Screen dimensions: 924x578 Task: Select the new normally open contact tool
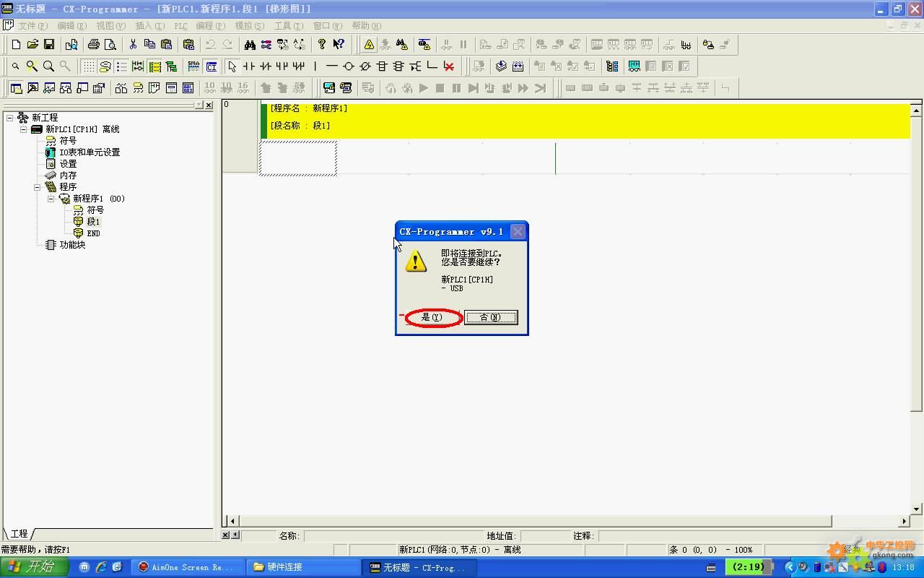pos(249,66)
